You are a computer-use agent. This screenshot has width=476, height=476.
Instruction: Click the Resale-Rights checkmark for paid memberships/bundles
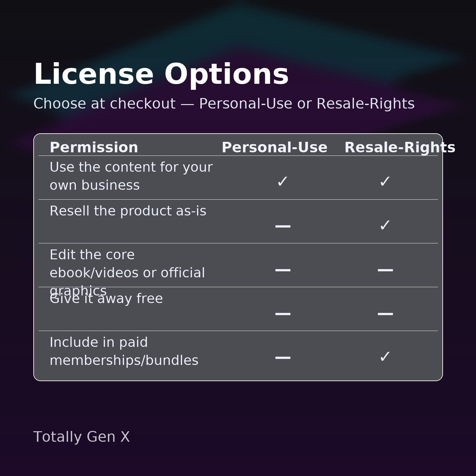point(385,357)
